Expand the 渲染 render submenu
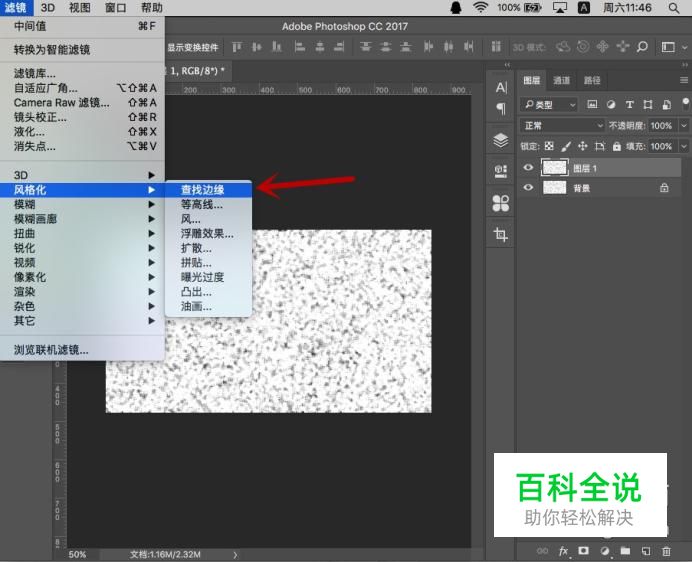692x562 pixels. pyautogui.click(x=82, y=292)
